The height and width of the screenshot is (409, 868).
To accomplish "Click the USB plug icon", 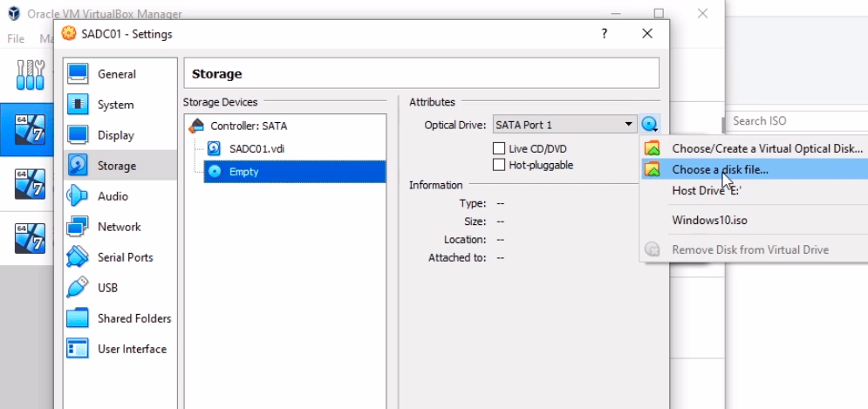I will (x=78, y=287).
